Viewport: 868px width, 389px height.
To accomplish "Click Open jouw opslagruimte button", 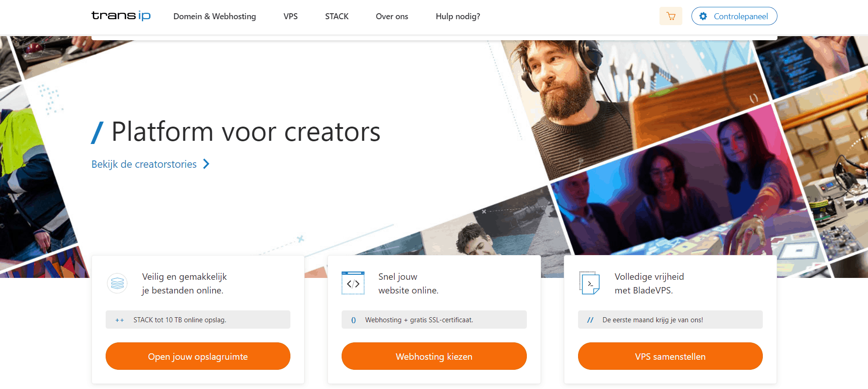I will tap(198, 356).
